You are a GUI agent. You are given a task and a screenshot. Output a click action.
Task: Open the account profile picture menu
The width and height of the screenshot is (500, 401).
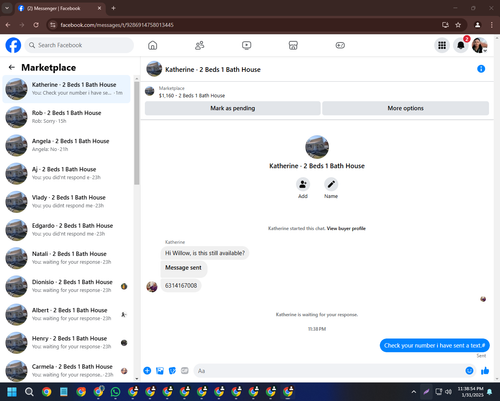click(x=480, y=45)
